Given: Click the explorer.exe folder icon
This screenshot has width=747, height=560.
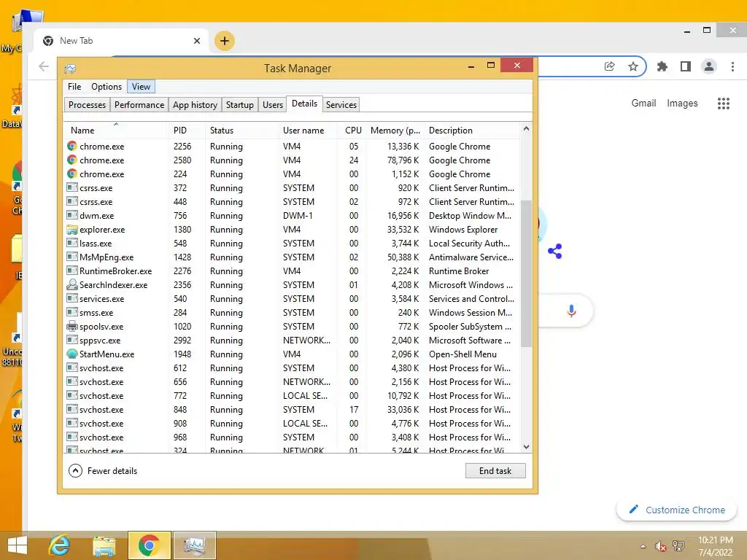Looking at the screenshot, I should (x=72, y=230).
